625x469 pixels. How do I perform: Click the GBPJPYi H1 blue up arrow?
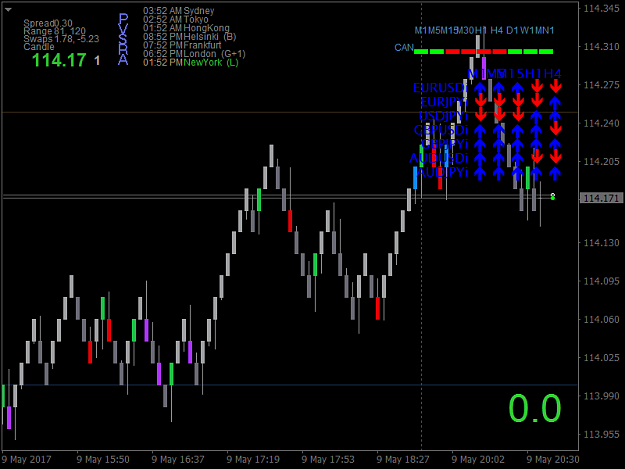(537, 144)
